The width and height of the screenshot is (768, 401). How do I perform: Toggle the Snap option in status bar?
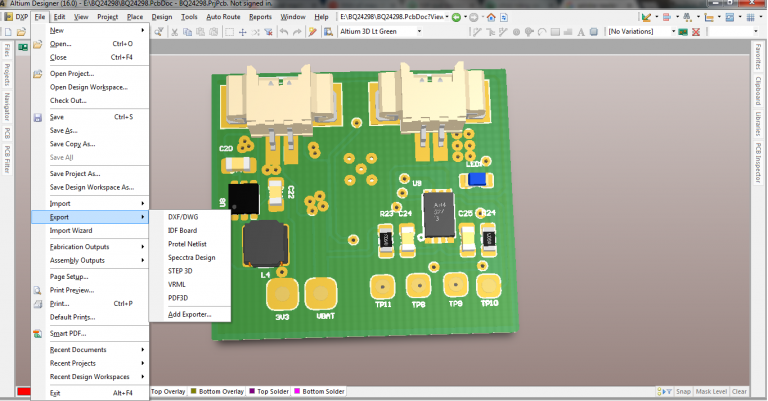click(683, 392)
